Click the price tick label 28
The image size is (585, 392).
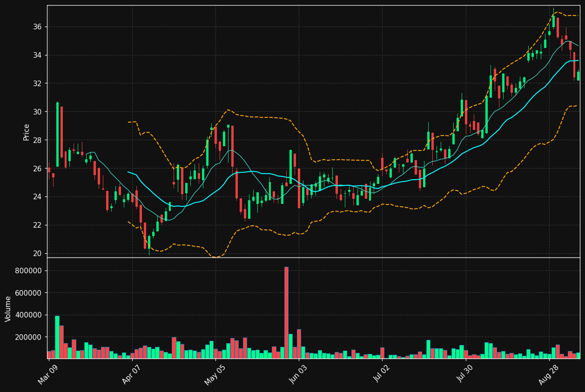37,140
